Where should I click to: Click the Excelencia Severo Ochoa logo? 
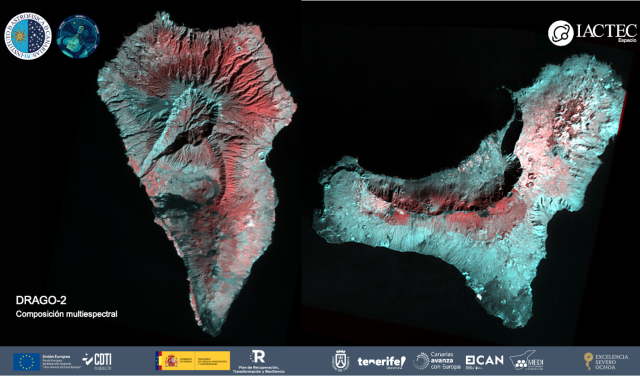606,362
